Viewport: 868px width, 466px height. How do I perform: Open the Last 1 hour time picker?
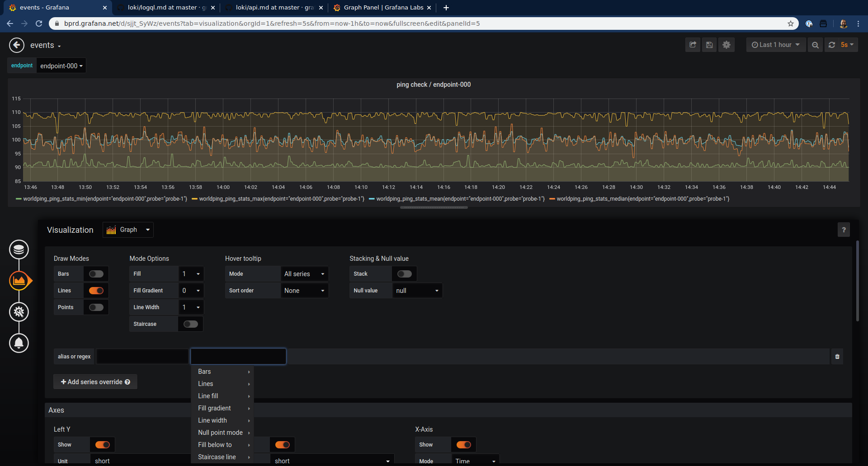pyautogui.click(x=775, y=45)
